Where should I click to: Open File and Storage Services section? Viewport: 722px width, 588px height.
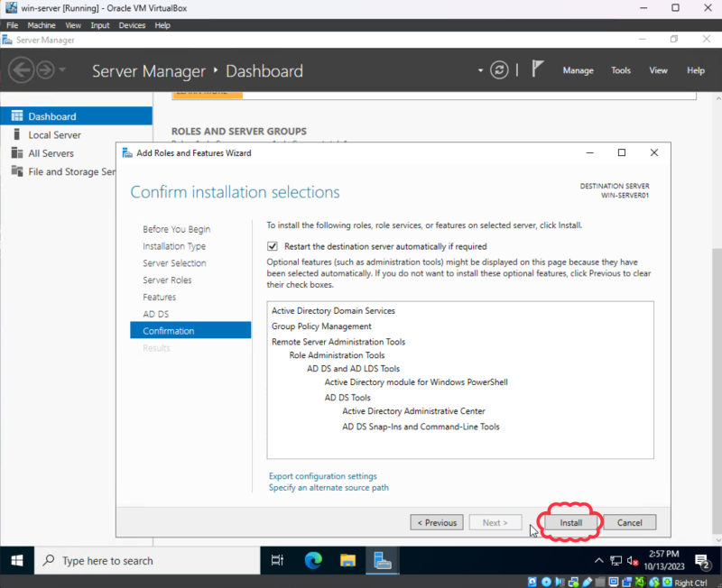tap(61, 171)
